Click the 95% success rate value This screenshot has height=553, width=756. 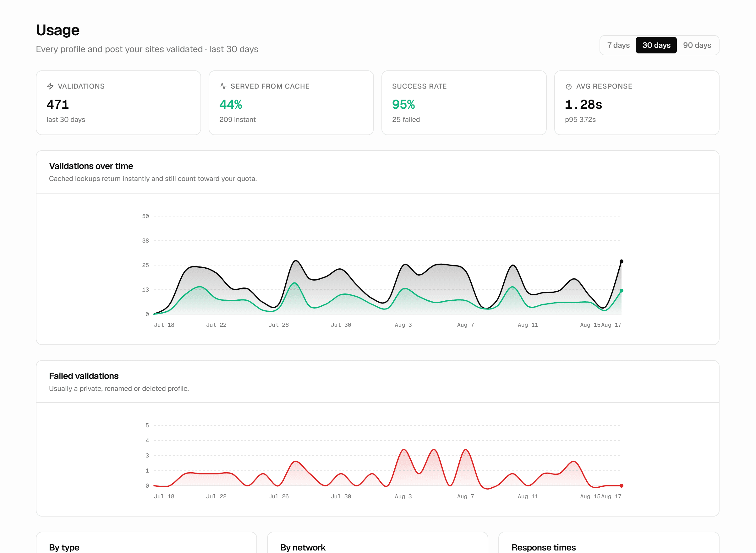tap(403, 104)
